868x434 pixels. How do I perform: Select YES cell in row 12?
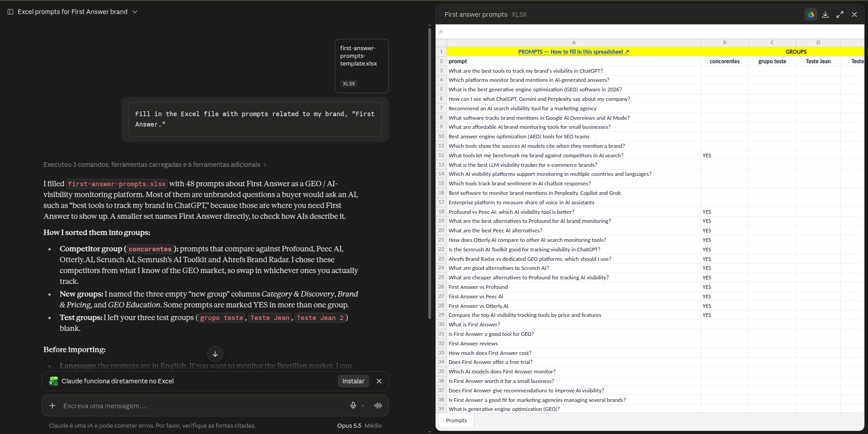[725, 156]
